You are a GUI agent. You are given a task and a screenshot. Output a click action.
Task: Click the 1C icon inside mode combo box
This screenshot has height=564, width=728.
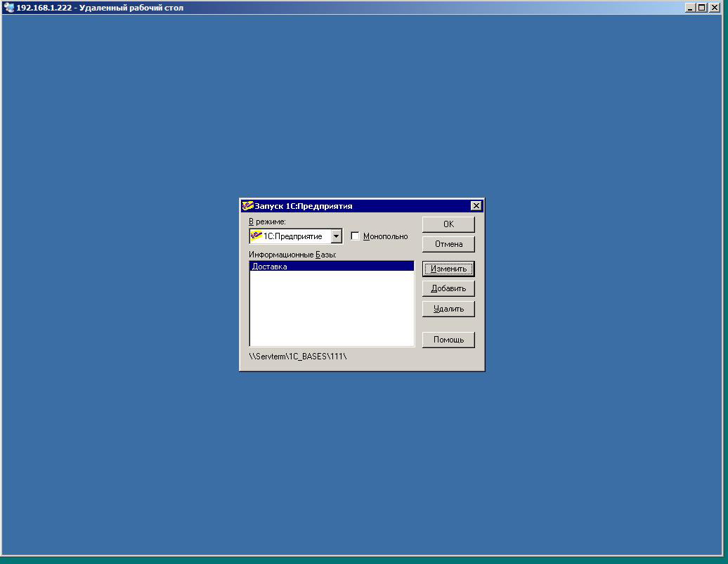256,236
